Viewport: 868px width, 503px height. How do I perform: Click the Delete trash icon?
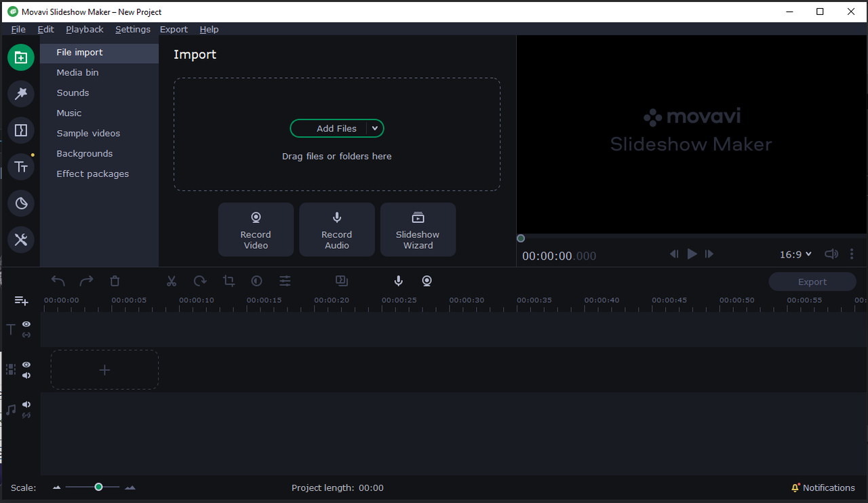point(115,281)
